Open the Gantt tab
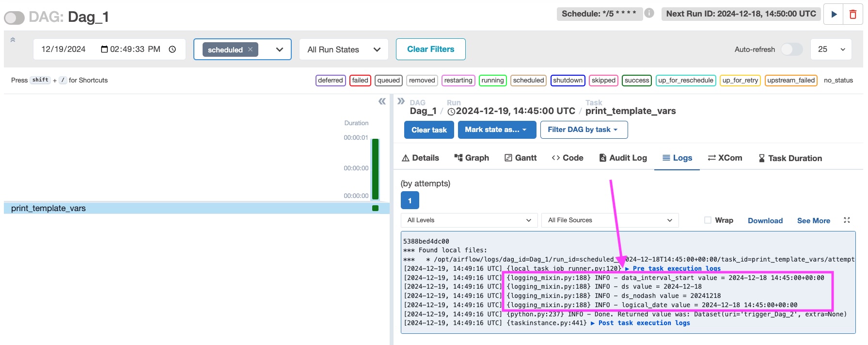This screenshot has width=868, height=345. pyautogui.click(x=521, y=158)
